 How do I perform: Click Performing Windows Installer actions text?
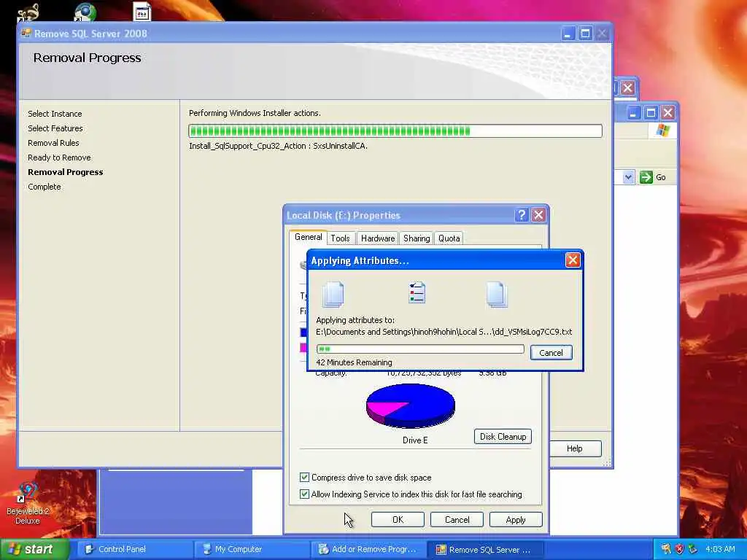pyautogui.click(x=255, y=113)
